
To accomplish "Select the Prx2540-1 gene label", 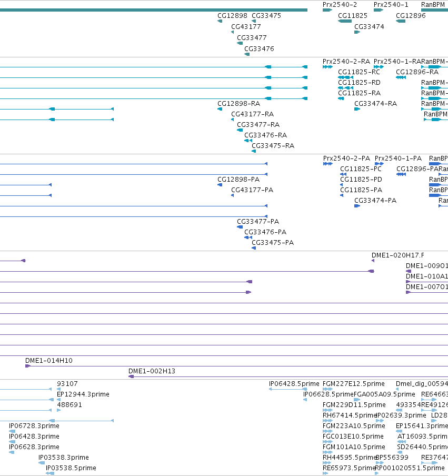I will 391,5.
